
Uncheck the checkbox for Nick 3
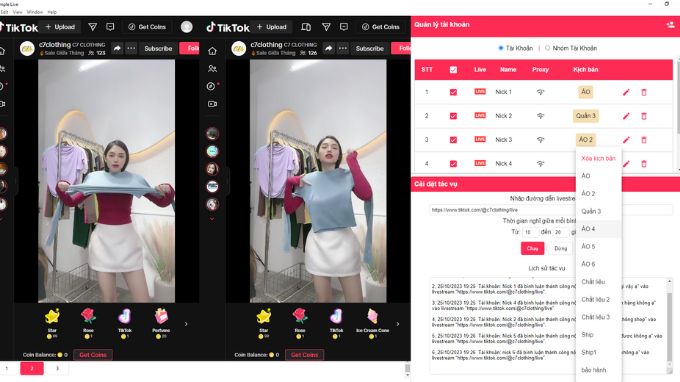coord(453,140)
